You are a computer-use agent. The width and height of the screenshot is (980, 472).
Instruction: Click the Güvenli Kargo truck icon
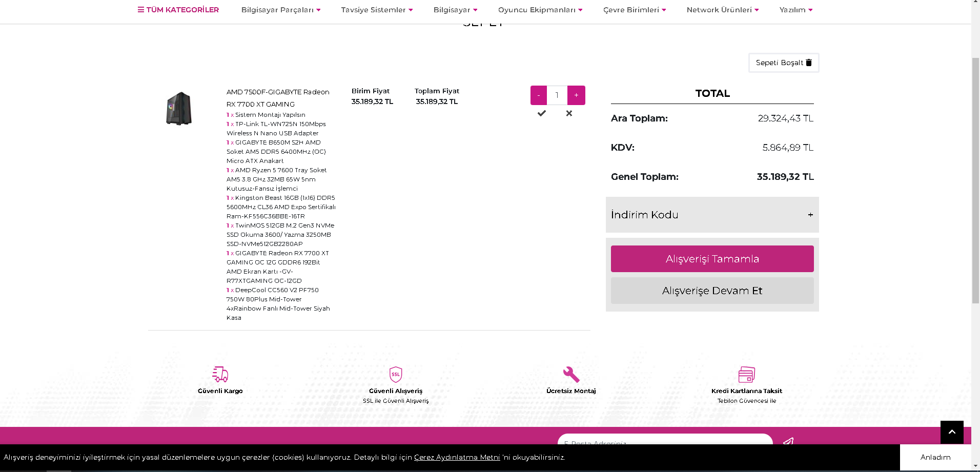[x=220, y=375]
